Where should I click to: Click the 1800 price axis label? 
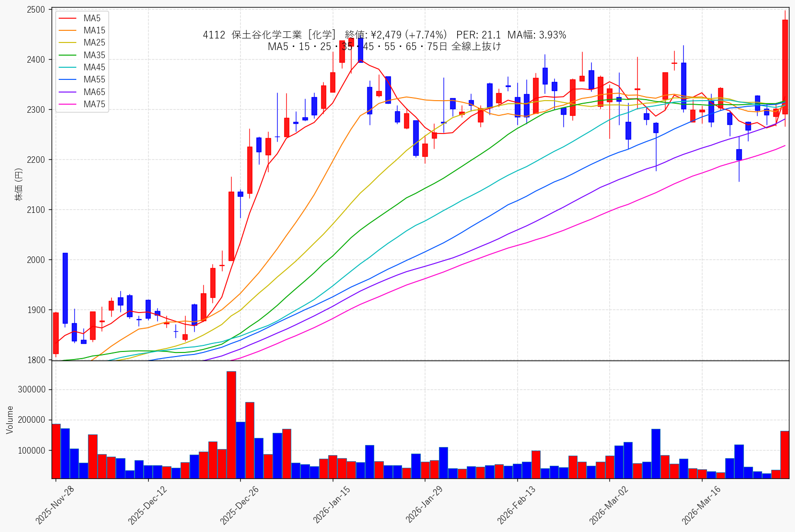[x=36, y=360]
